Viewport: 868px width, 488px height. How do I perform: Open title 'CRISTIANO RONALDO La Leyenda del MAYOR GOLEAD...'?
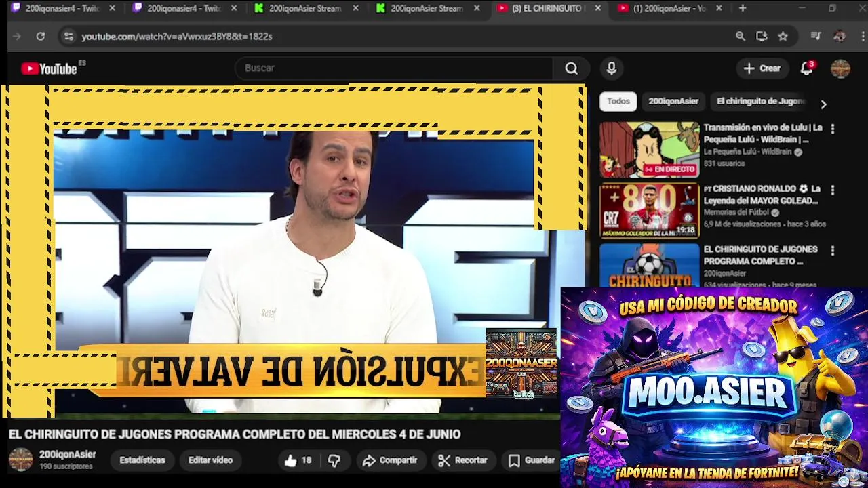click(x=763, y=195)
